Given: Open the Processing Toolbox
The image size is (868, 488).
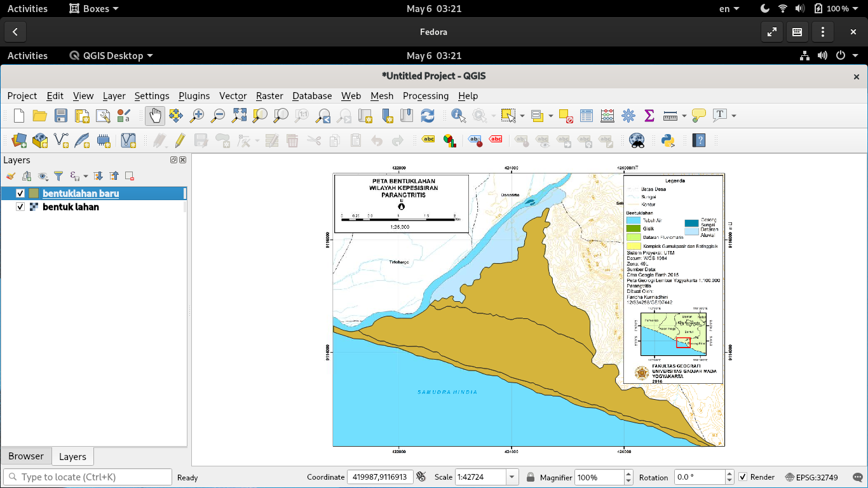Looking at the screenshot, I should 628,116.
